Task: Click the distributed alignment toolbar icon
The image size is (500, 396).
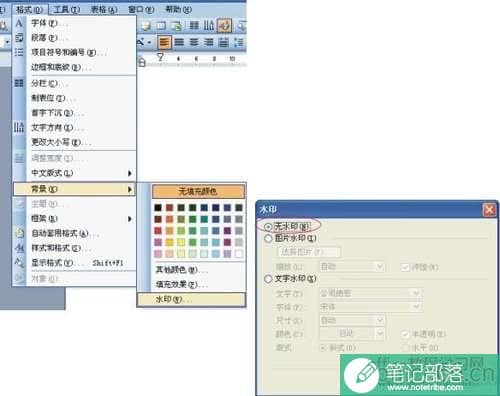Action: click(x=223, y=42)
